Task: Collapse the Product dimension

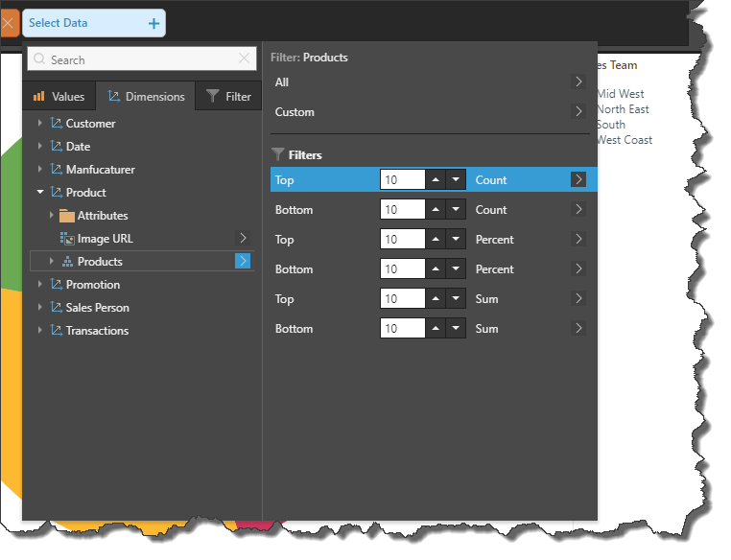Action: click(40, 193)
